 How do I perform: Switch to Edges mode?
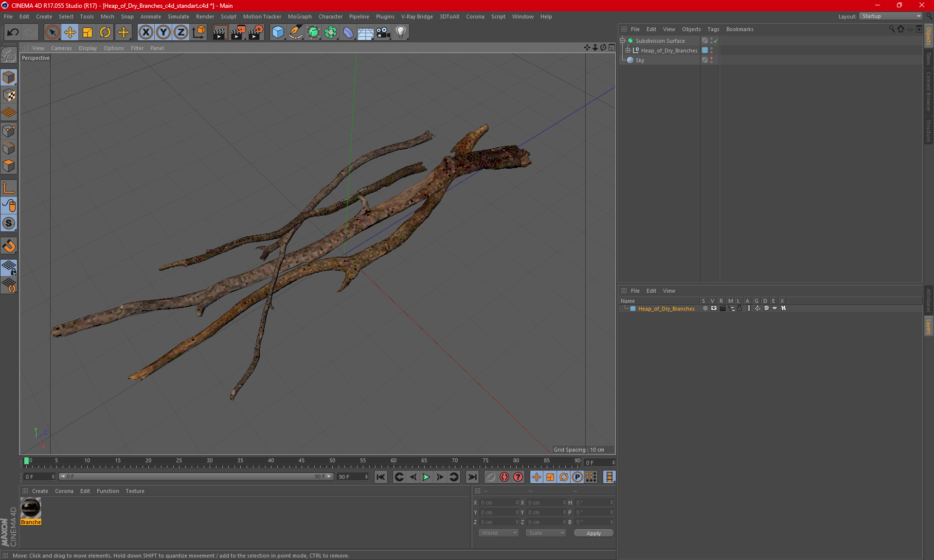9,148
